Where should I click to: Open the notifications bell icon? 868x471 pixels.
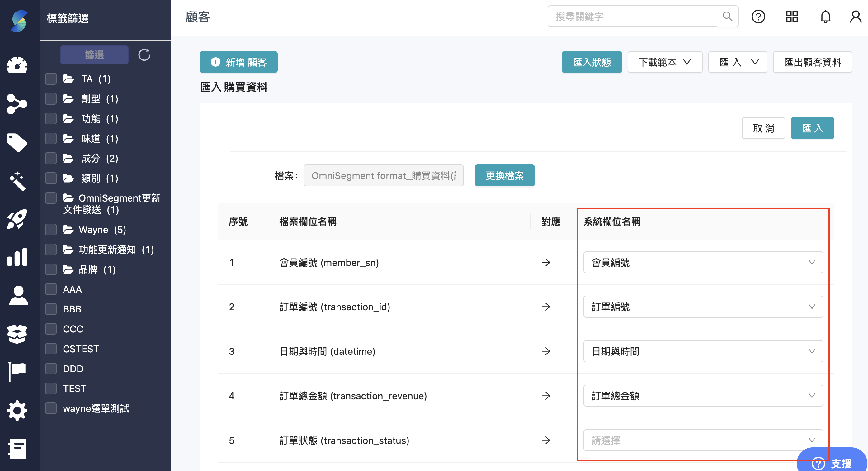[825, 17]
